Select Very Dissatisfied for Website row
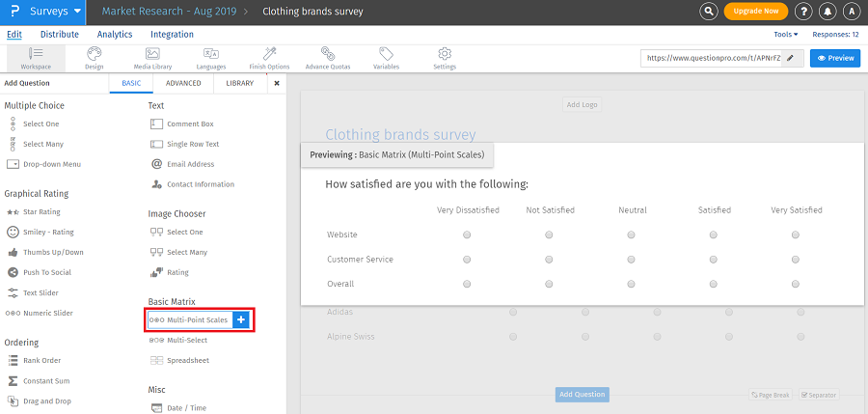Viewport: 868px width, 414px height. pos(468,235)
